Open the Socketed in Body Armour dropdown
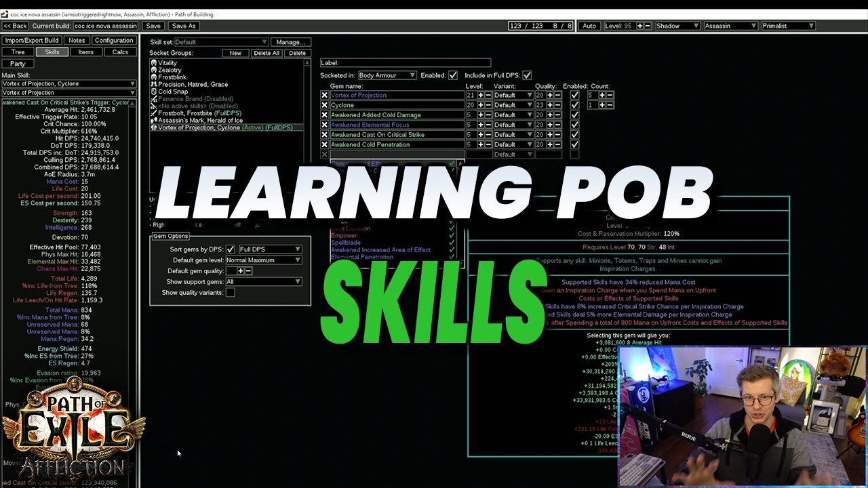This screenshot has width=868, height=488. (387, 75)
